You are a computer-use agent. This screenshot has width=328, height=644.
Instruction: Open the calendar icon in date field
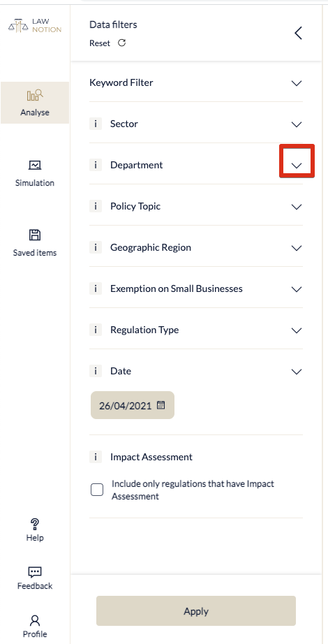161,405
